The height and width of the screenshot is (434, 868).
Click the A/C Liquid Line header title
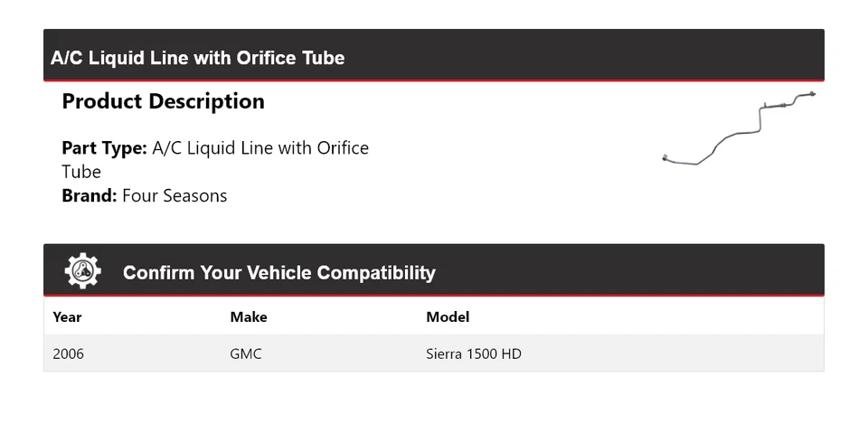tap(197, 58)
